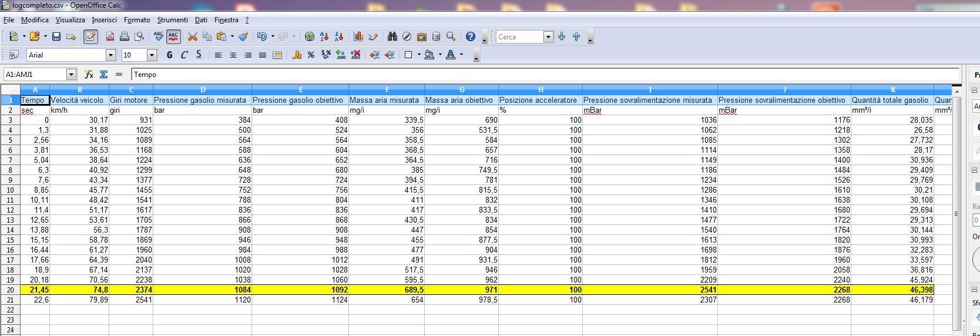980x336 pixels.
Task: Click the Open file icon
Action: [35, 36]
